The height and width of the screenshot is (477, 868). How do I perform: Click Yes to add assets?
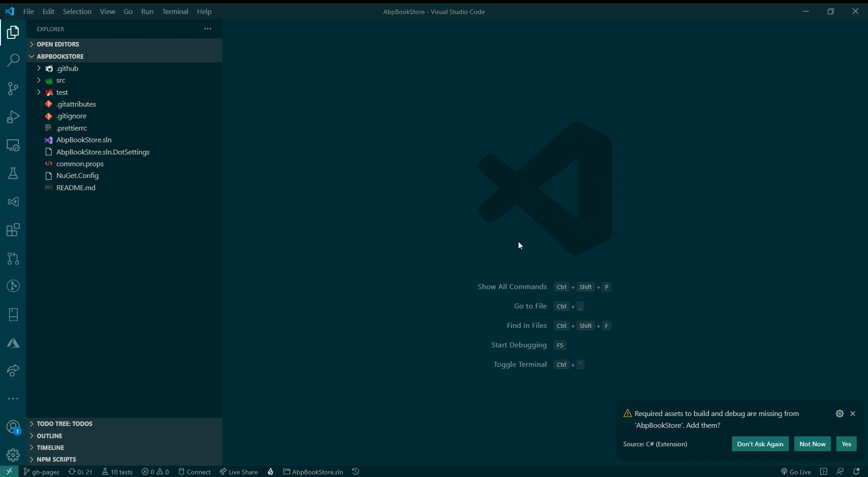point(846,444)
